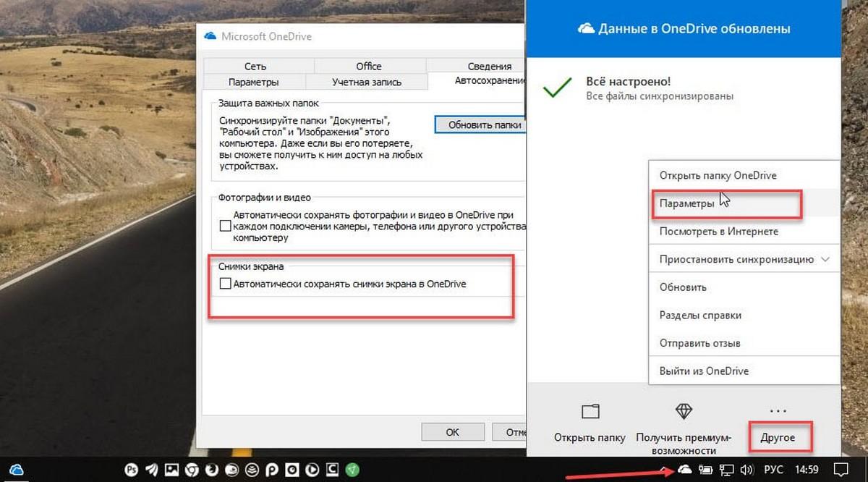This screenshot has width=868, height=482.
Task: Open the Photos app taskbar icon
Action: 171,470
